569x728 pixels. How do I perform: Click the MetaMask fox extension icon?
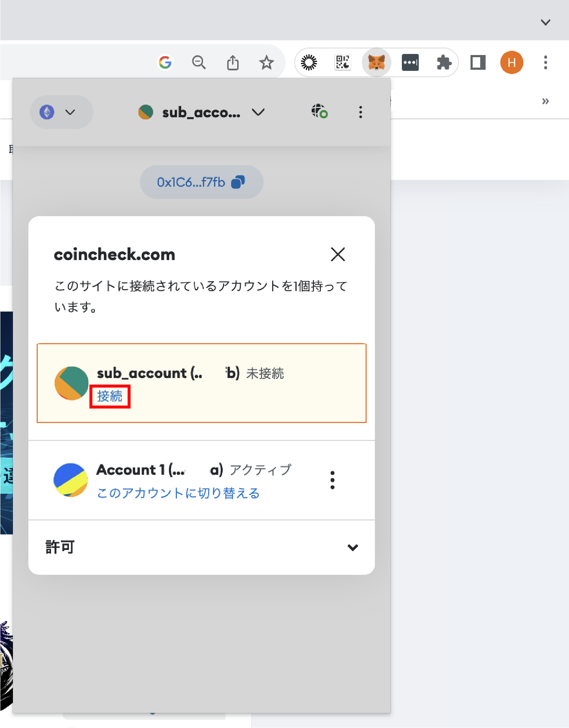(376, 63)
